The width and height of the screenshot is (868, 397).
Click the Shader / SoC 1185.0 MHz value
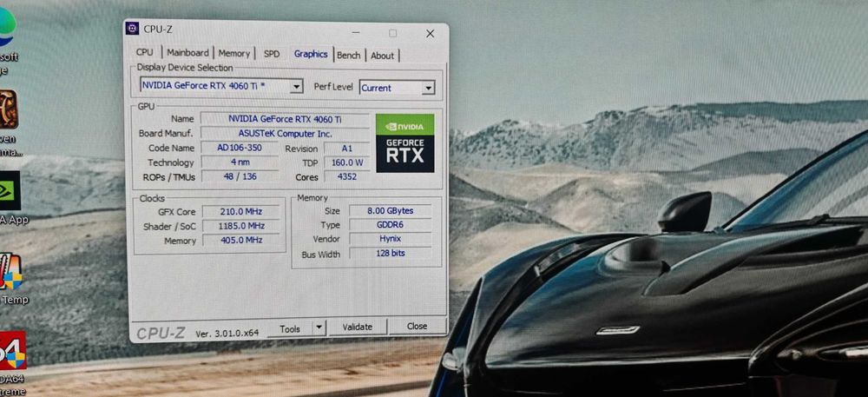[241, 226]
